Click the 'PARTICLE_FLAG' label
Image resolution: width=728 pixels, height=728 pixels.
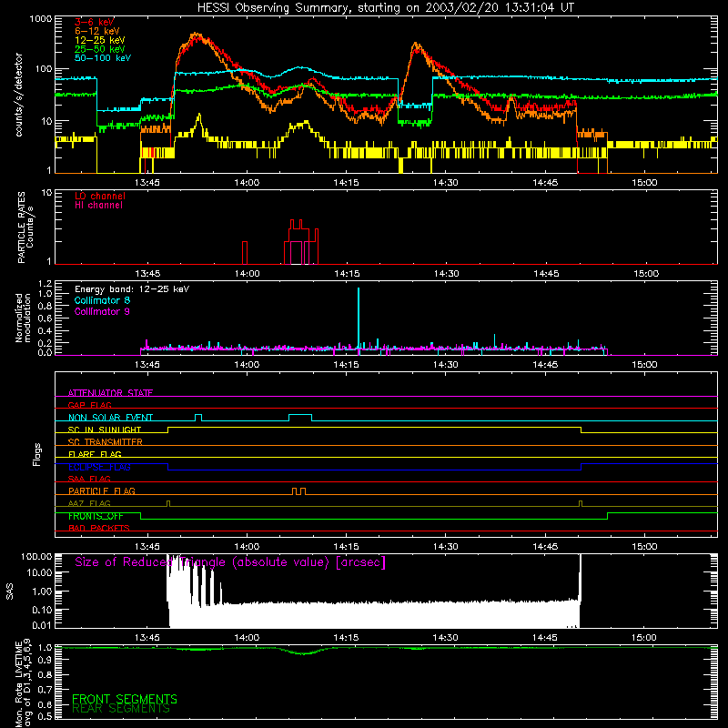click(102, 490)
